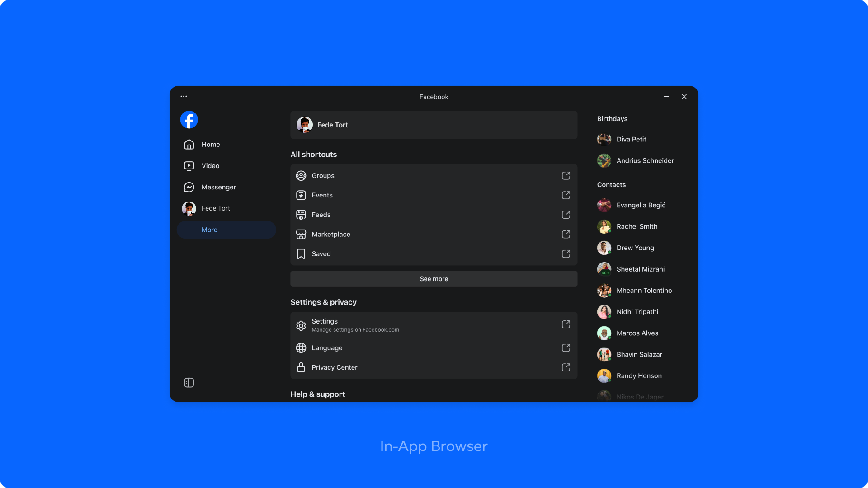Screen dimensions: 868x488
Task: Open Events via external link icon
Action: (x=566, y=195)
